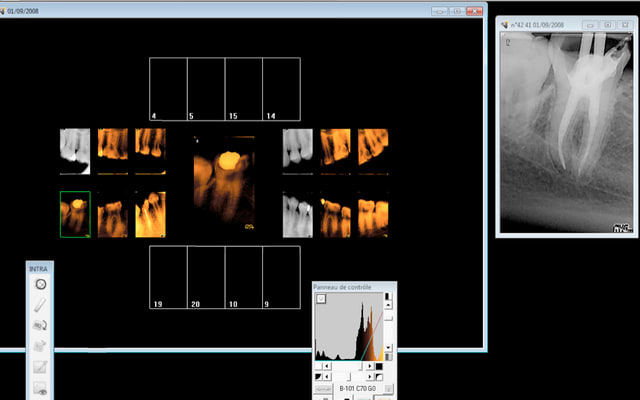Viewport: 640px width, 400px height.
Task: Click the pencil annotation icon in INTRA toolbar
Action: pyautogui.click(x=41, y=367)
